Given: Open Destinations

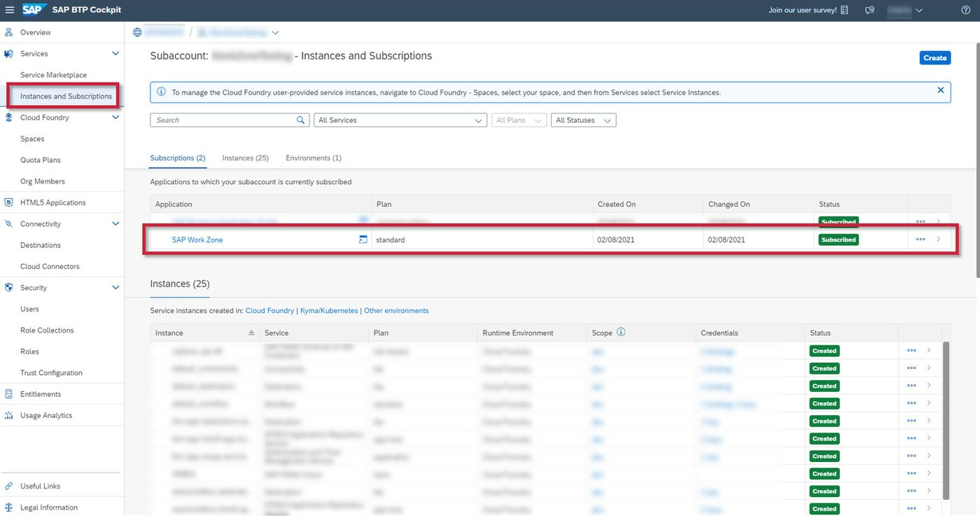Looking at the screenshot, I should point(41,245).
